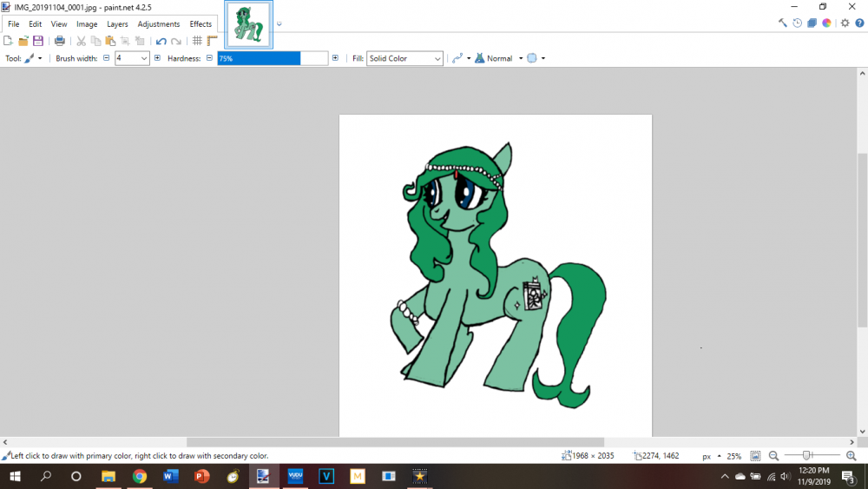This screenshot has height=489, width=868.
Task: Click the vertical scrollbar down arrow
Action: 863,432
